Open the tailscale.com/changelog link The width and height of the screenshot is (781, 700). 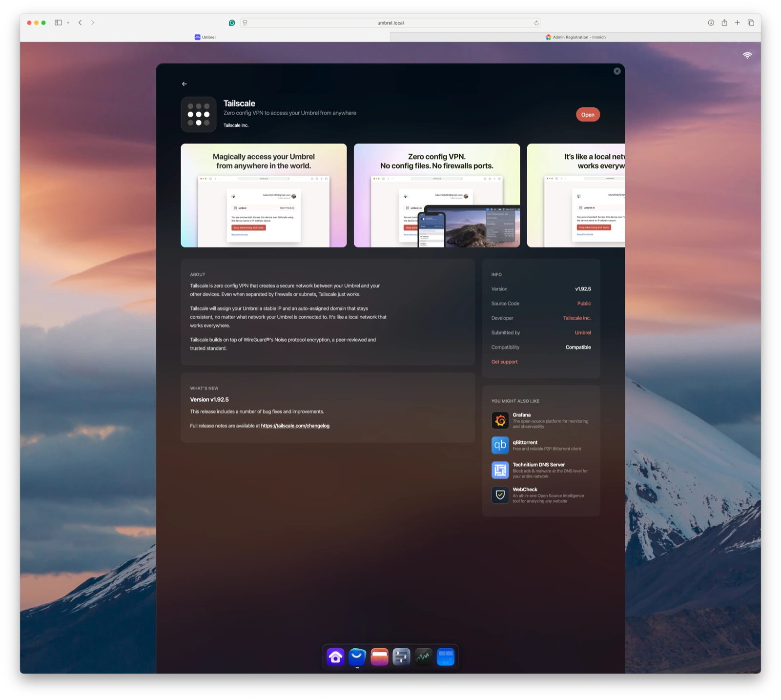coord(295,426)
